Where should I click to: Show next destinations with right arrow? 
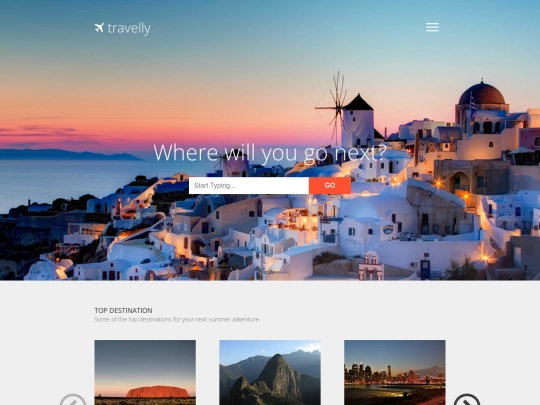pos(467,400)
